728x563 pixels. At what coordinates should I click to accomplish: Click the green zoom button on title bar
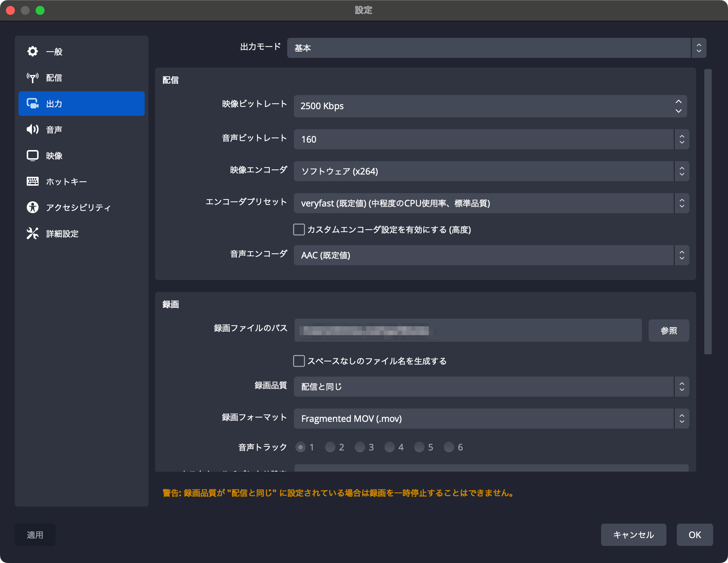click(x=40, y=10)
